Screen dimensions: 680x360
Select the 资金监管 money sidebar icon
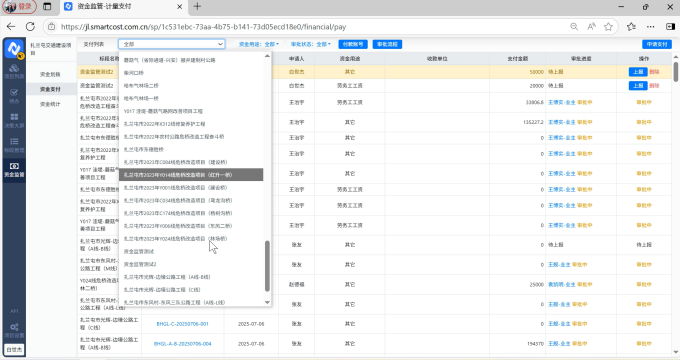click(x=14, y=170)
